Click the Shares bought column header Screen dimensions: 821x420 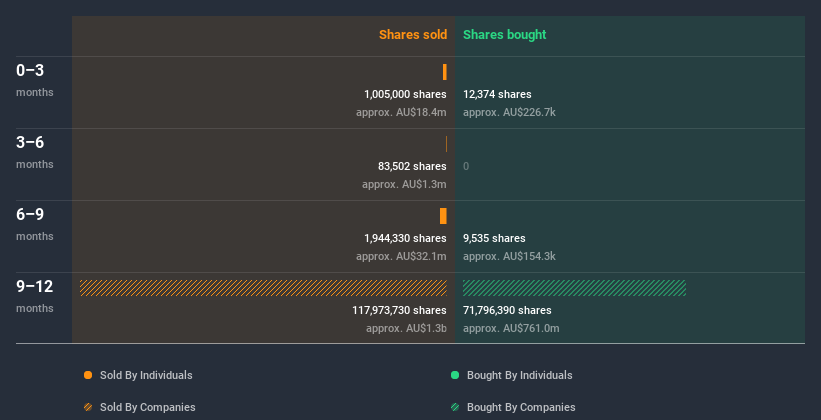pos(505,35)
